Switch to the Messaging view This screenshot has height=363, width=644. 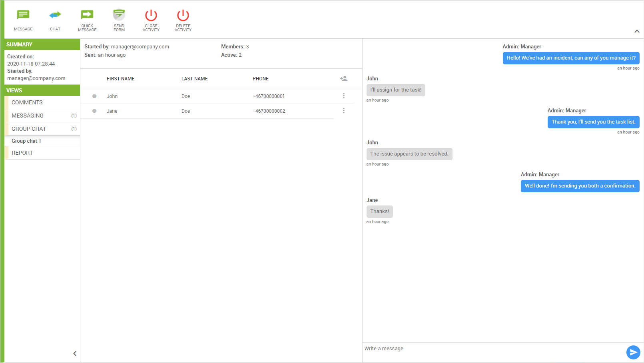(42, 116)
